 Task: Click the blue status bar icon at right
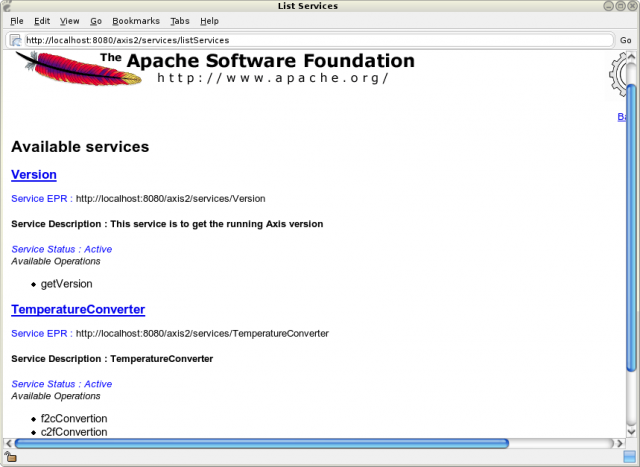[x=629, y=457]
